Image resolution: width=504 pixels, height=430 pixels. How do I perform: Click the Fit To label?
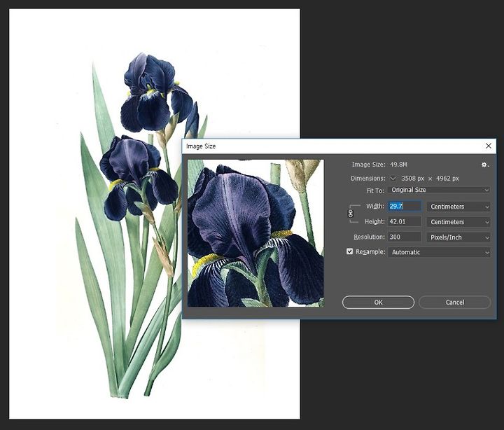[x=375, y=190]
